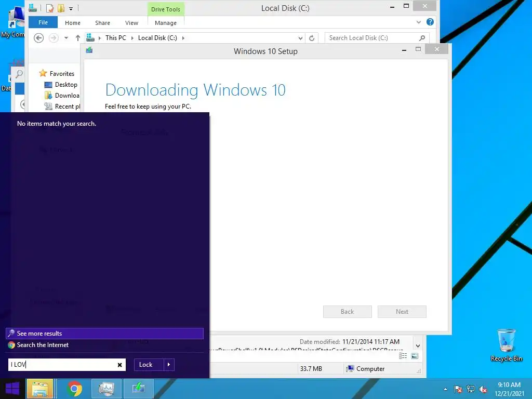Click the 33.7 MB size in status bar
Viewport: 532px width, 399px height.
tap(311, 369)
